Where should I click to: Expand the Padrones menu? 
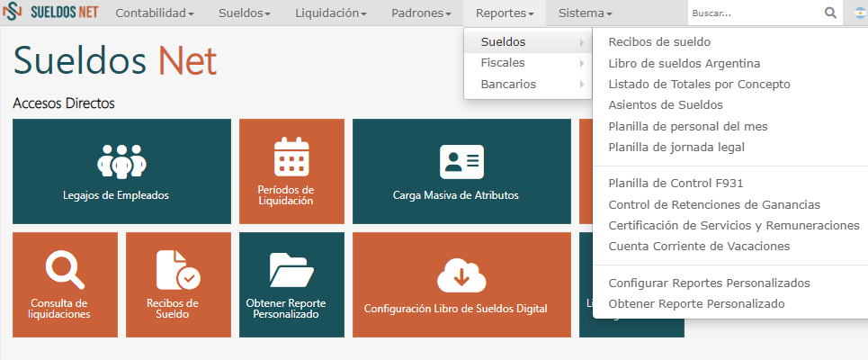point(421,13)
